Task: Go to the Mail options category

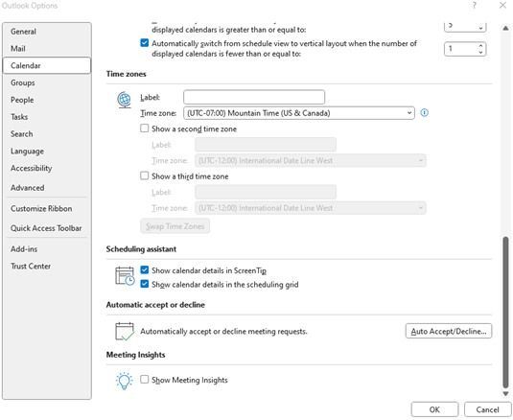Action: click(46, 48)
